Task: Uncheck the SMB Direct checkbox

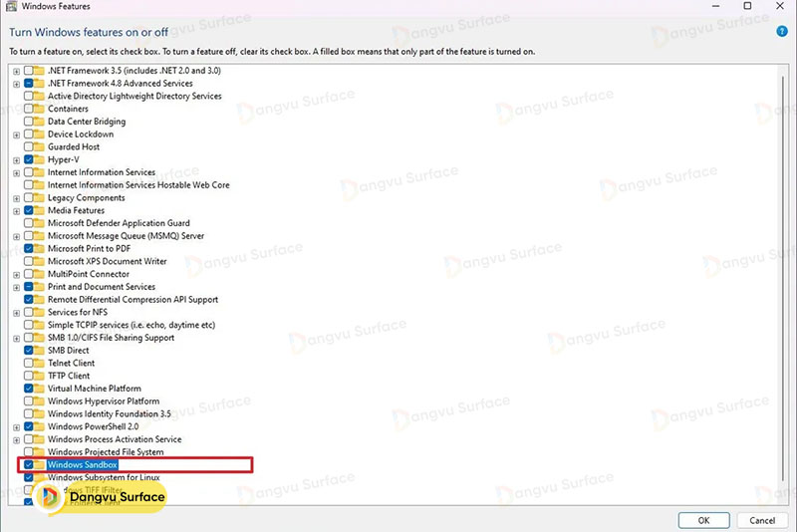Action: point(29,350)
